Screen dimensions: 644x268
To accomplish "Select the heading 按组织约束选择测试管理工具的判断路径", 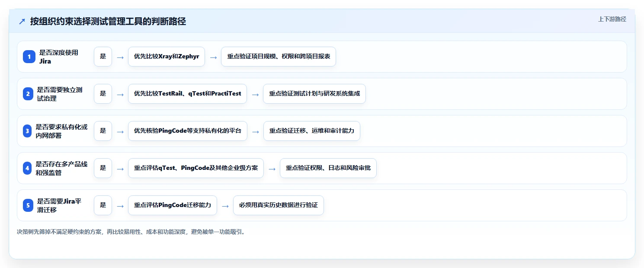I will pos(108,22).
